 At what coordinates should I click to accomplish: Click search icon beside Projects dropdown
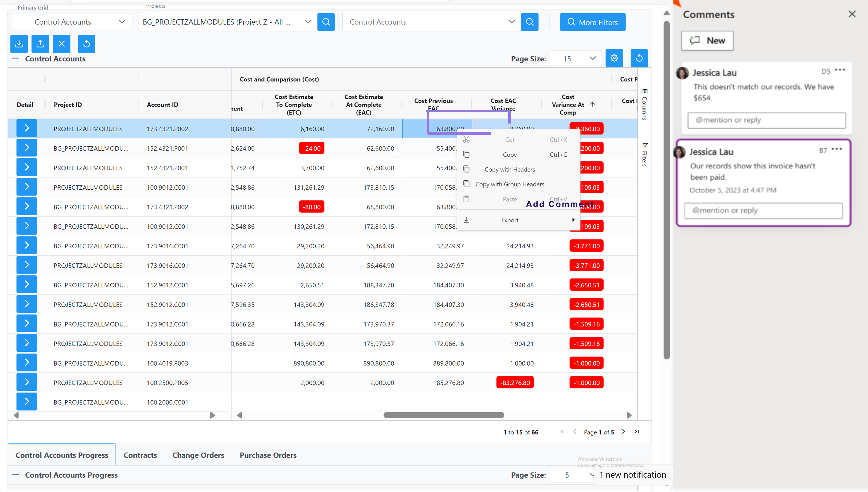[326, 22]
